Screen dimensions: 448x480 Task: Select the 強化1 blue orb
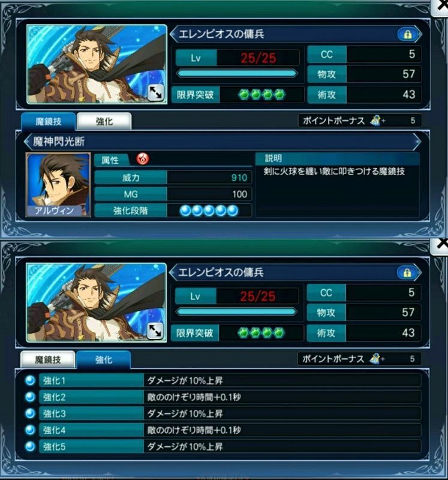[x=30, y=380]
